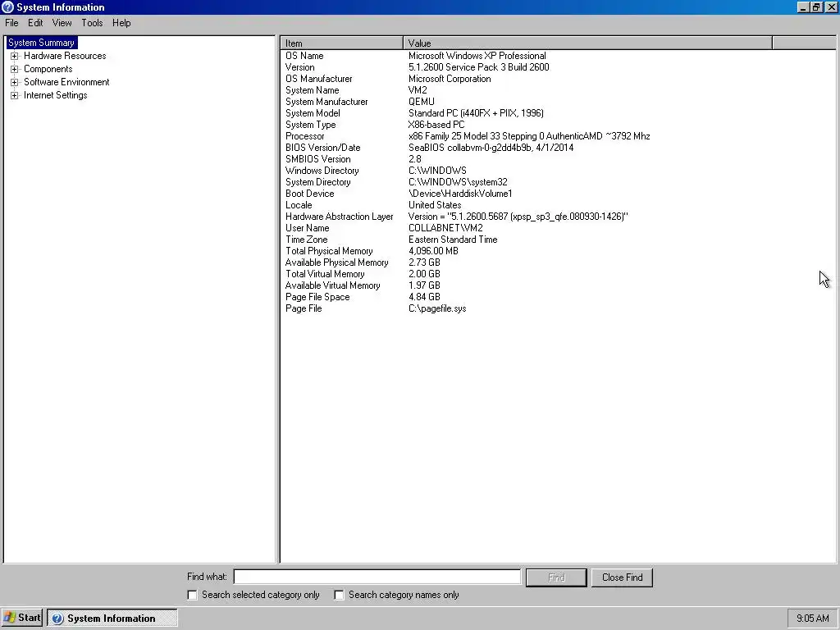
Task: Open the Start menu
Action: tap(21, 618)
